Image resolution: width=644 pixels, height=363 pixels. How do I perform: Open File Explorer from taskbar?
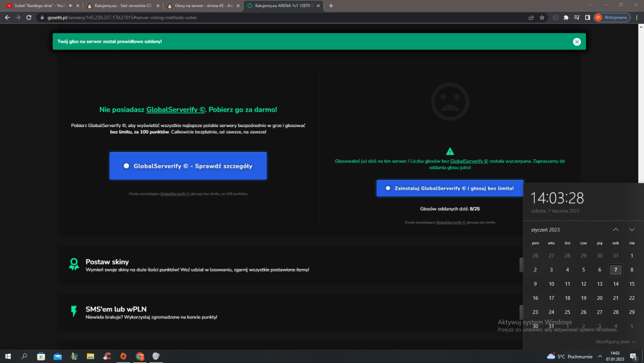pos(90,357)
